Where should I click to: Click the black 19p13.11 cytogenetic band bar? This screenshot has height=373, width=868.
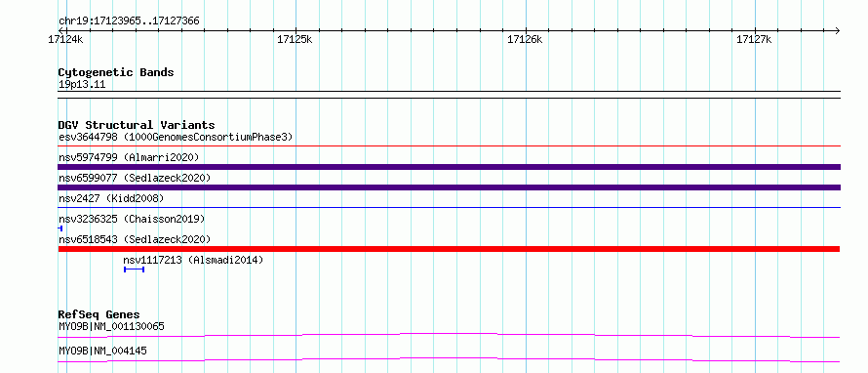[449, 95]
